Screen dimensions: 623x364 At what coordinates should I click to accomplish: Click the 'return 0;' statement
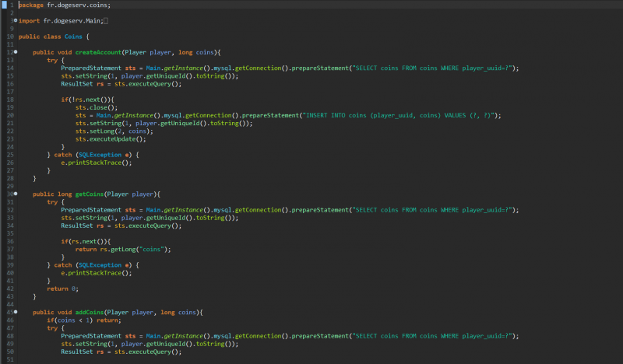tap(63, 289)
